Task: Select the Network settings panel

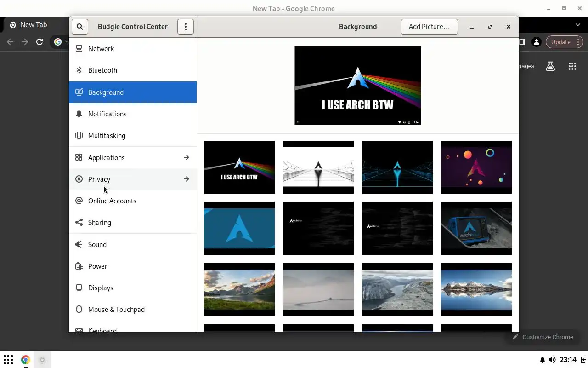Action: [133, 49]
